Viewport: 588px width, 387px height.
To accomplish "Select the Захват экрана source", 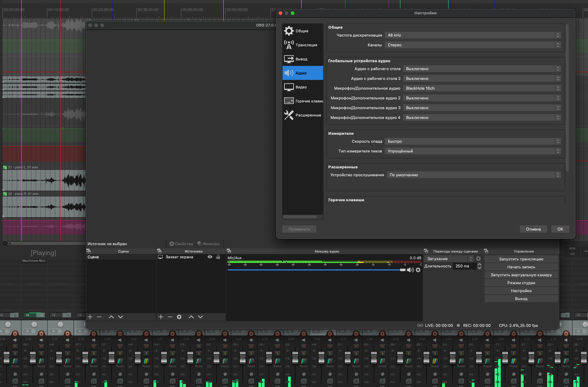I will coord(191,257).
